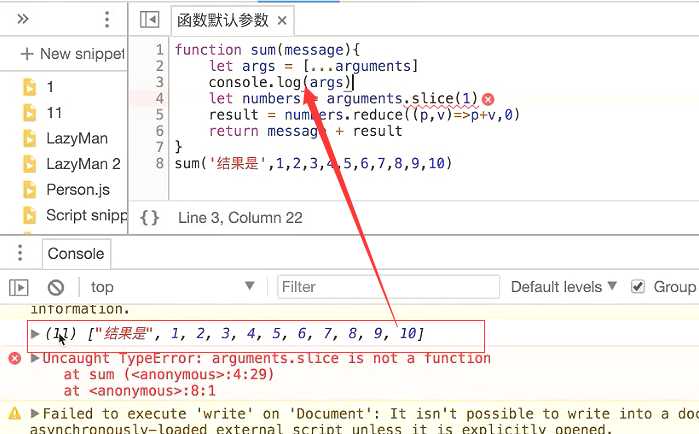Image resolution: width=699 pixels, height=434 pixels.
Task: Click the 'function sum(message){' code line
Action: pyautogui.click(x=267, y=50)
